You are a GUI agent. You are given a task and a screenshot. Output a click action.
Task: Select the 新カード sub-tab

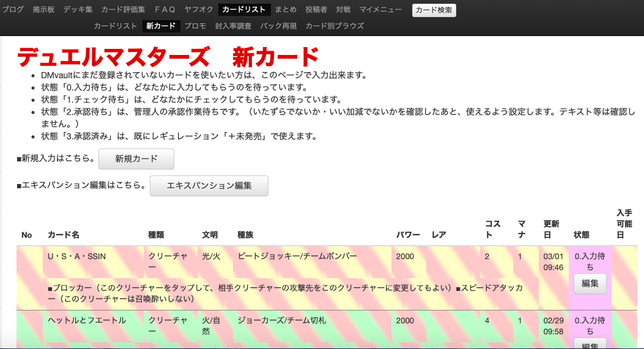(161, 26)
